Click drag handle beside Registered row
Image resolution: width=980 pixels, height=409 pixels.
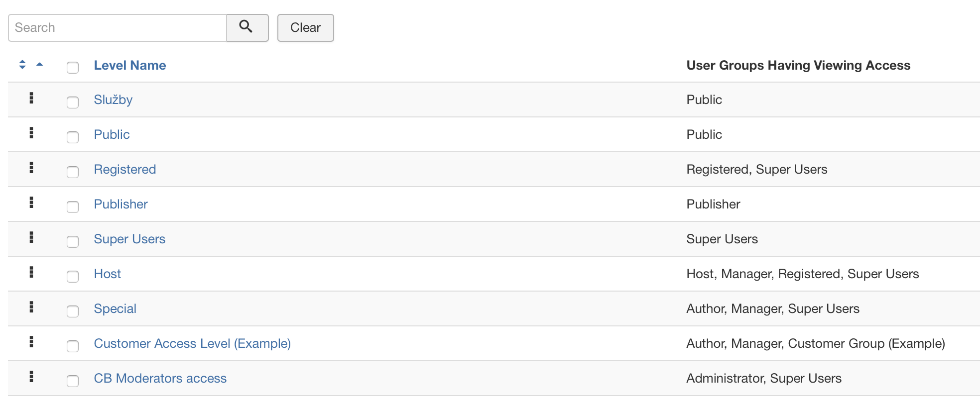[31, 168]
